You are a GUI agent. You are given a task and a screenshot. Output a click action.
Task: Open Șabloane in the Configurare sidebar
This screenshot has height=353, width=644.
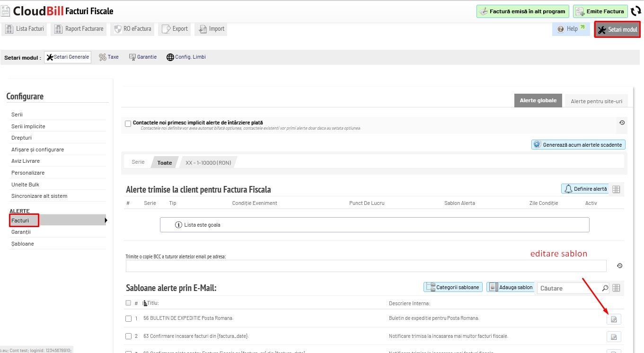click(23, 244)
